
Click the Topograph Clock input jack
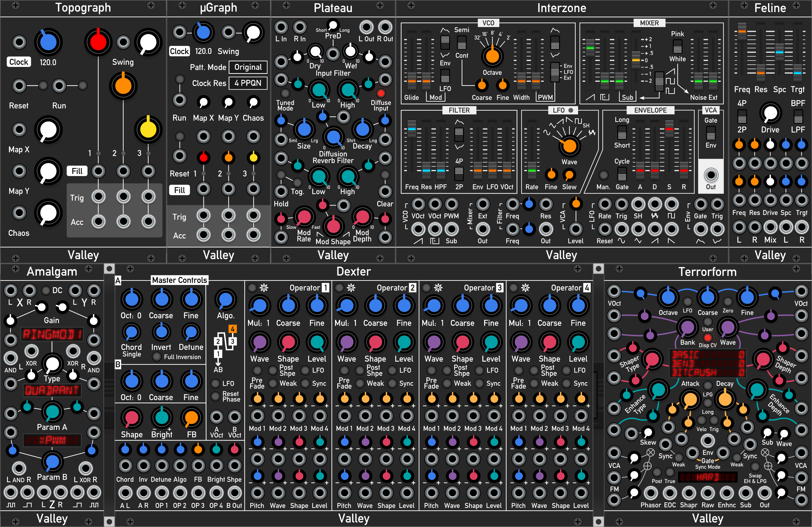point(19,42)
